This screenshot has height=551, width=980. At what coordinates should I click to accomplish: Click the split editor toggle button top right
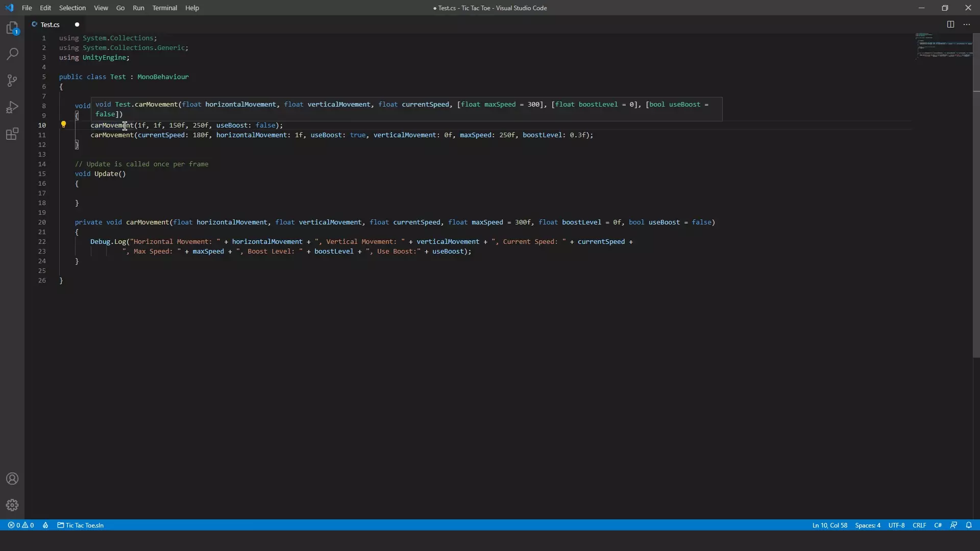950,24
